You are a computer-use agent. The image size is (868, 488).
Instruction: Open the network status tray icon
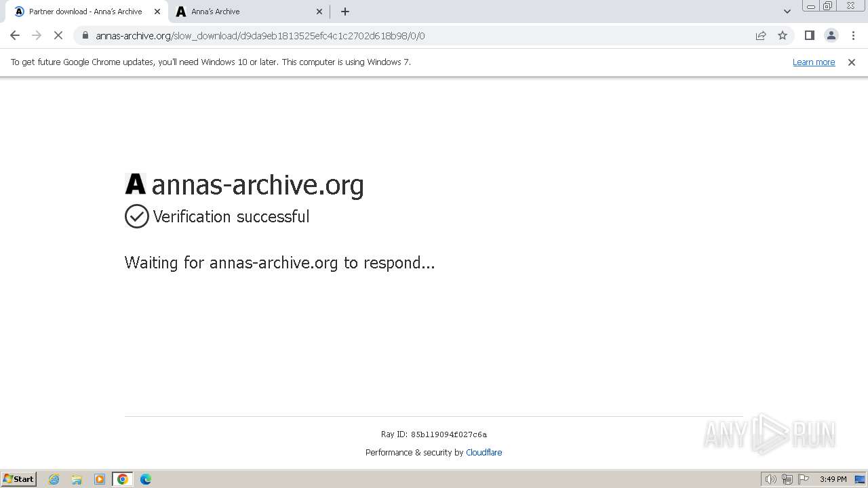point(787,479)
